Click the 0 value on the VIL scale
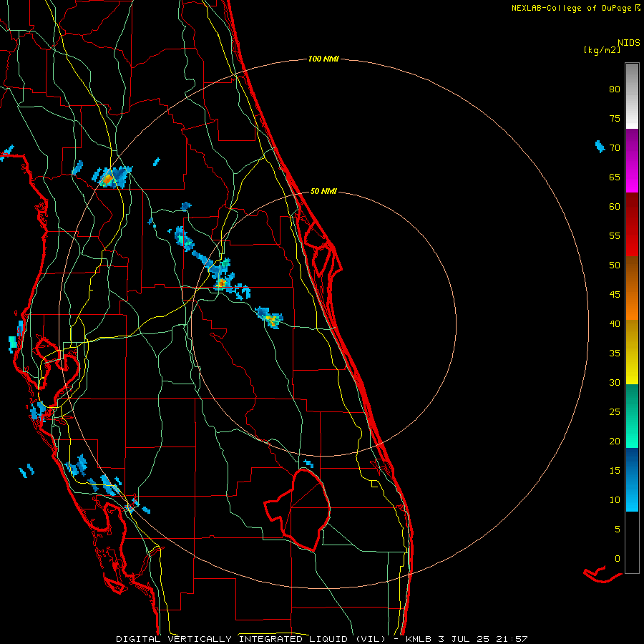Viewport: 644px width, 644px height. tap(618, 559)
